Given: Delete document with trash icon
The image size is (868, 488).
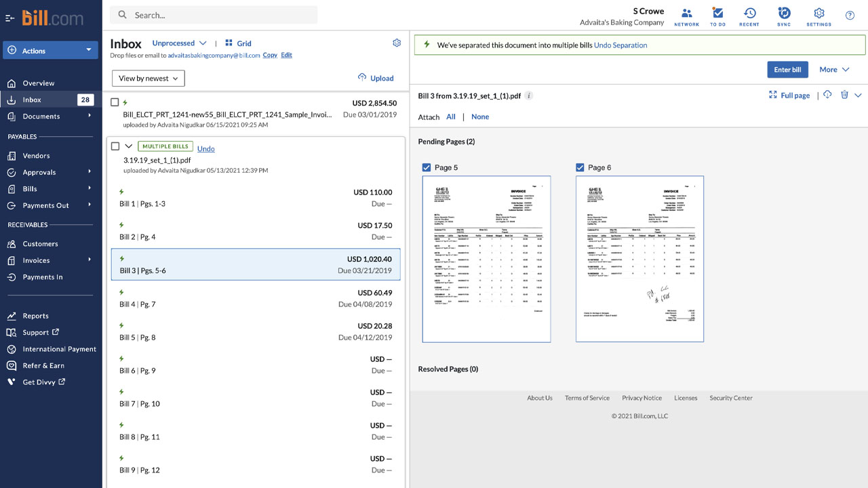Looking at the screenshot, I should click(x=844, y=95).
